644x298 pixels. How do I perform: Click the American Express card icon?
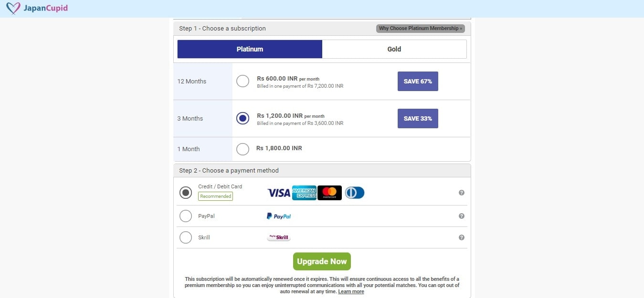pyautogui.click(x=304, y=193)
